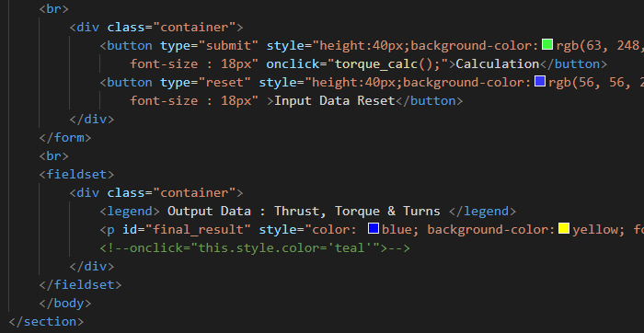Click the </button> tag after Calculation
Image resolution: width=644 pixels, height=333 pixels.
573,64
